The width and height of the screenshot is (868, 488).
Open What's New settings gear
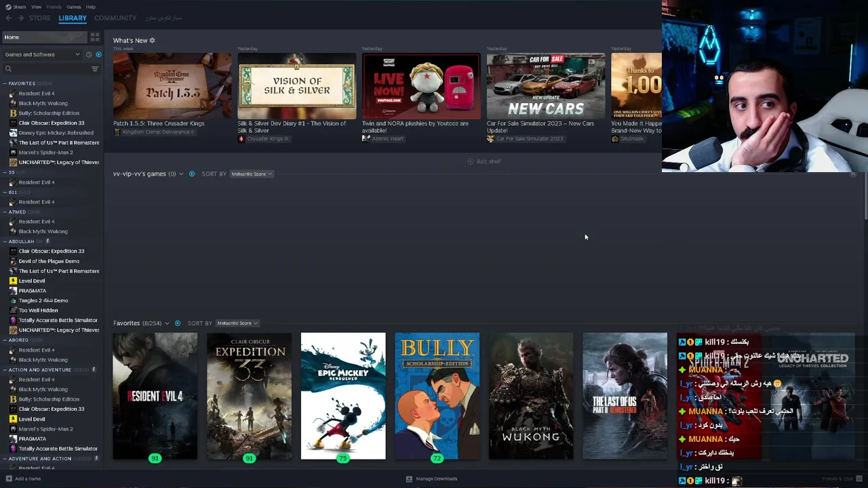tap(152, 41)
